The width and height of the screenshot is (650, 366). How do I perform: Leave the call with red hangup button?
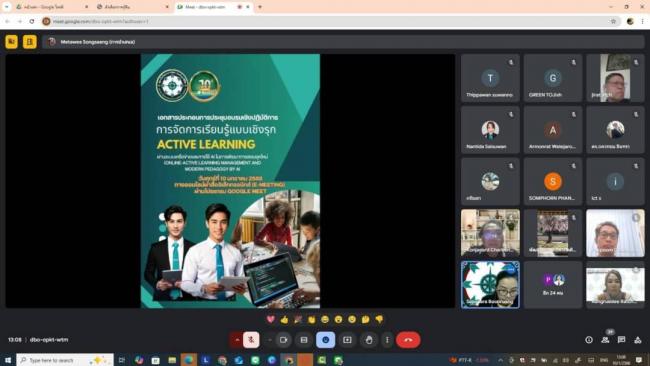408,340
